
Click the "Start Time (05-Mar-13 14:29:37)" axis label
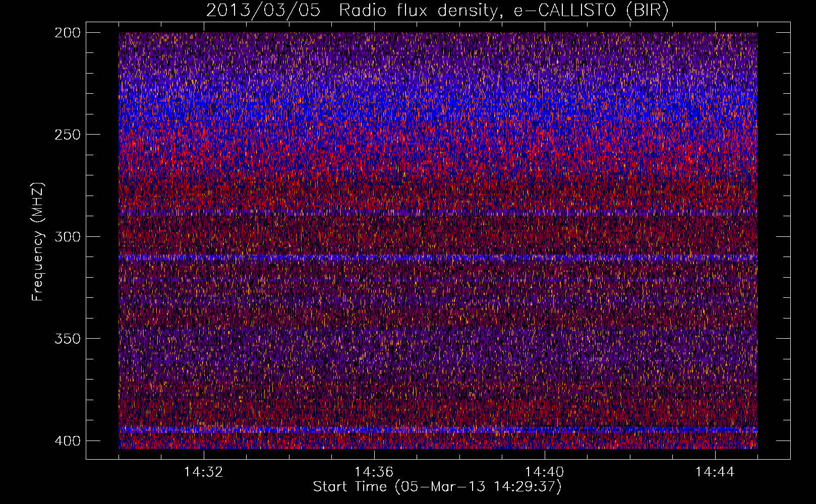[437, 487]
